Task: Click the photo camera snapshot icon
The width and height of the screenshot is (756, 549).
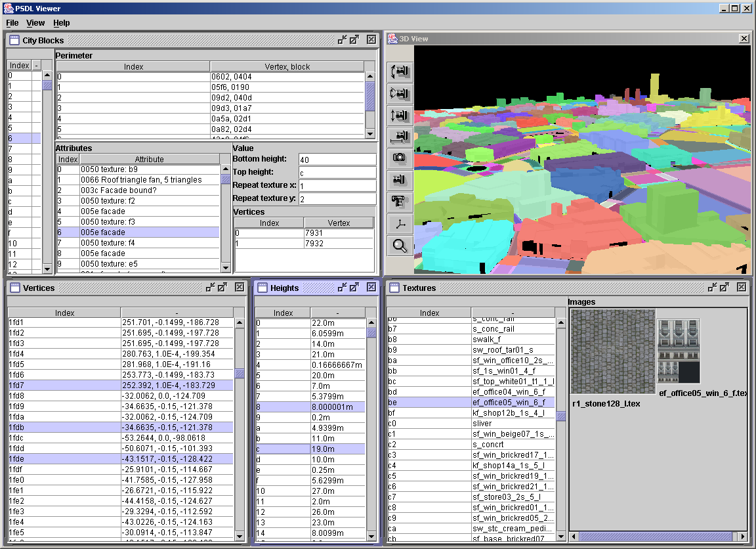Action: tap(400, 158)
